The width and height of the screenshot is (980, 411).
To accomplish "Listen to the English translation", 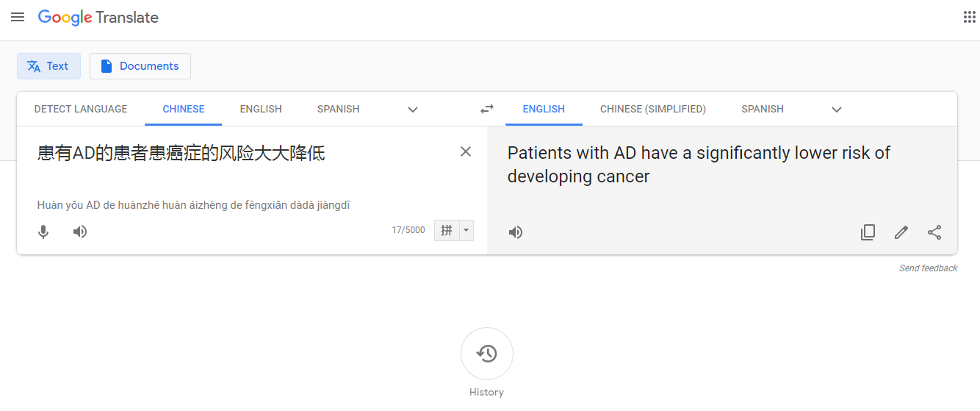I will click(x=516, y=232).
